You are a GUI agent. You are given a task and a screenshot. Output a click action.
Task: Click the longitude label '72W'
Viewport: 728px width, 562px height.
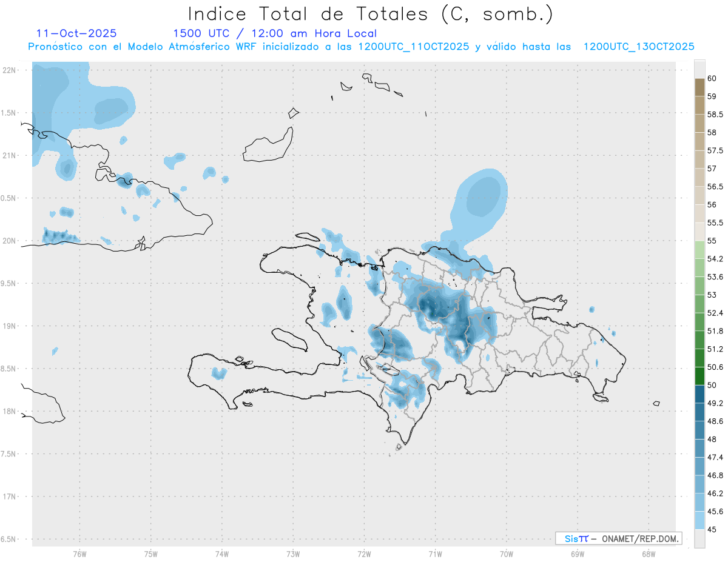coord(364,554)
